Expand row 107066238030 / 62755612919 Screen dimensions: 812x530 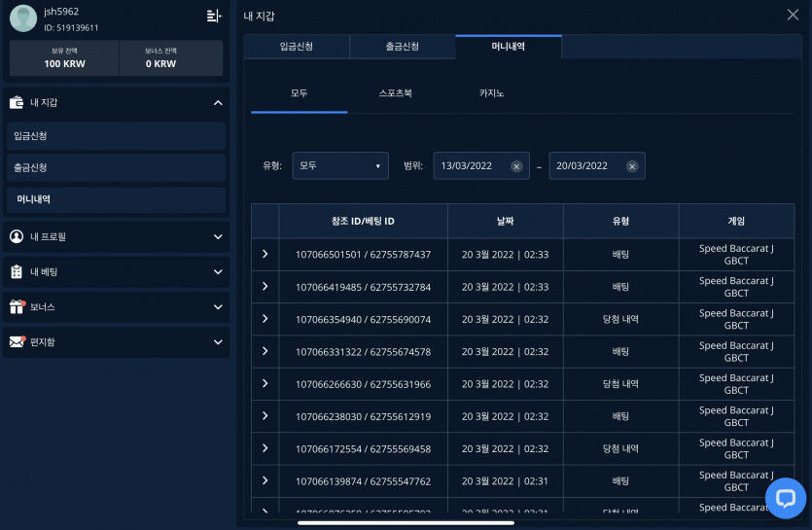coord(265,415)
